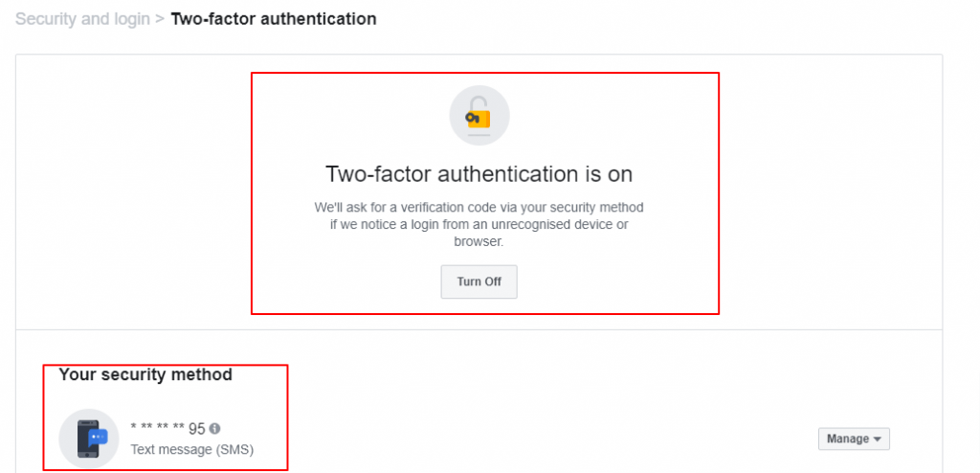Click the key emblem on the padlock

tap(473, 118)
